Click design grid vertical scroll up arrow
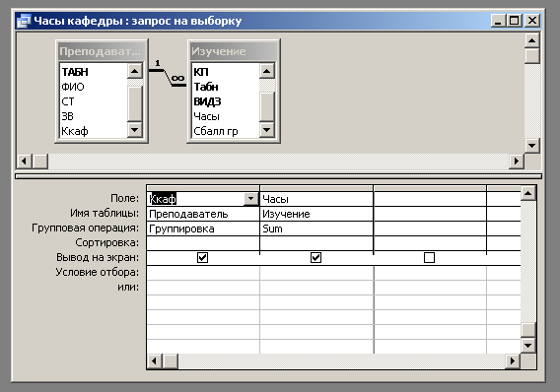560x392 pixels. pyautogui.click(x=527, y=193)
